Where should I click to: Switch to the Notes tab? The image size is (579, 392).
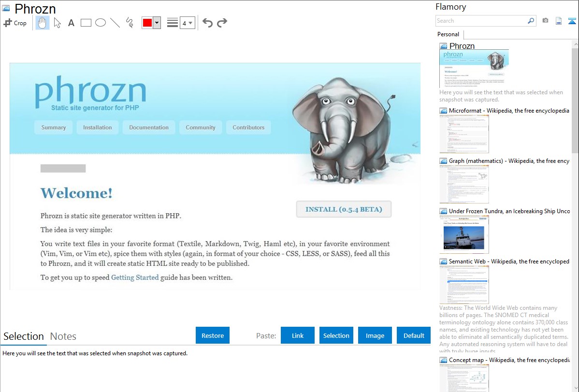coord(63,336)
